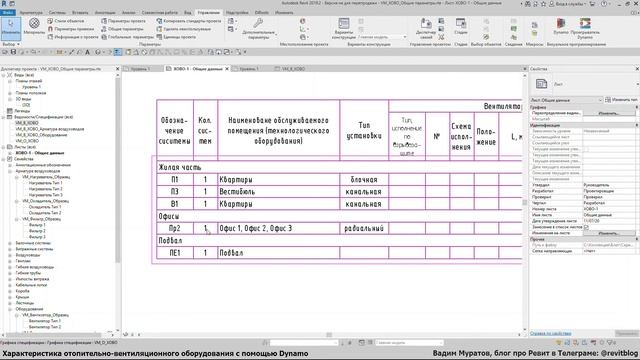Open the Файл ribbon tab
This screenshot has height=360, width=640.
[8, 13]
